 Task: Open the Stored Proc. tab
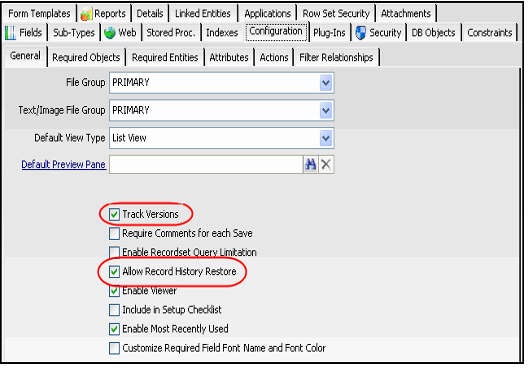coord(171,33)
